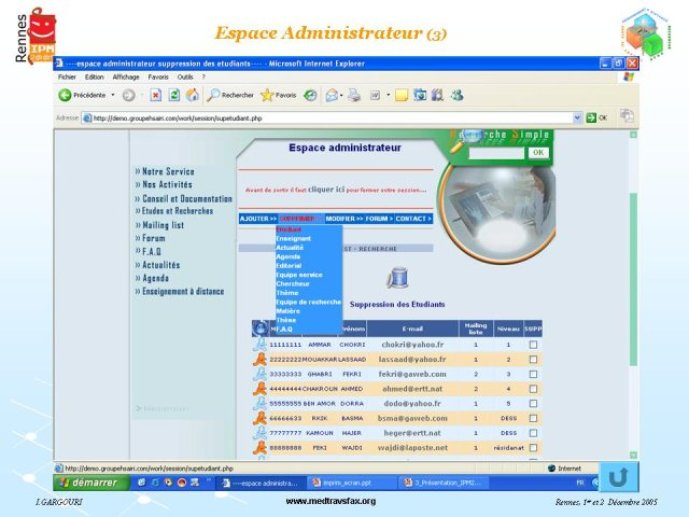Viewport: 689px width, 517px height.
Task: Open the Fichier menu
Action: 67,77
